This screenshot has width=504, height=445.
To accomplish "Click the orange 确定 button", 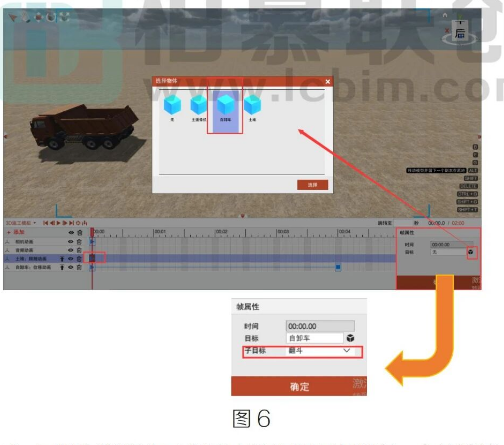I will [x=299, y=386].
